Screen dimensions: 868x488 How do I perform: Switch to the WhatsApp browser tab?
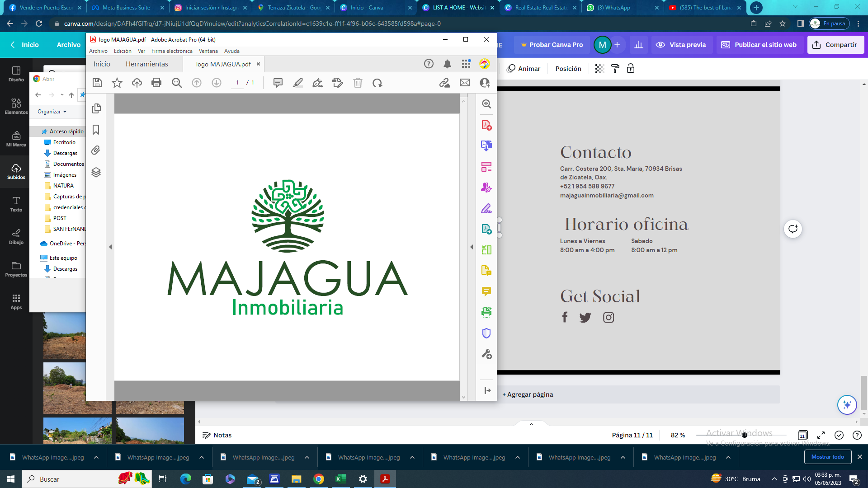click(x=622, y=8)
